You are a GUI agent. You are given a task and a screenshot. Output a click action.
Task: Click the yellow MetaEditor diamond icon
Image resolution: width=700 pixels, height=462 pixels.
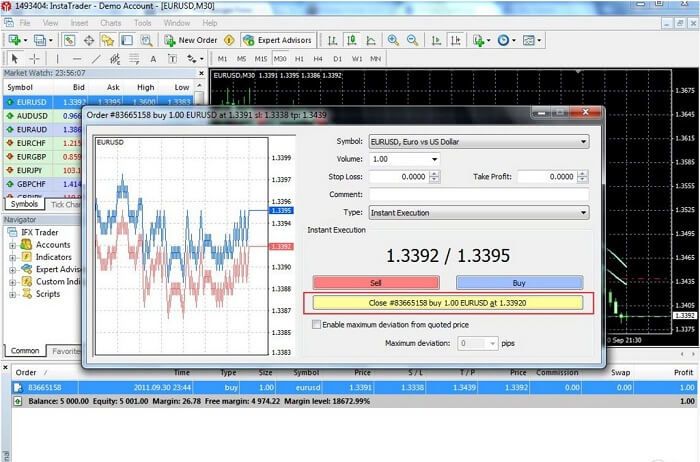(x=229, y=40)
